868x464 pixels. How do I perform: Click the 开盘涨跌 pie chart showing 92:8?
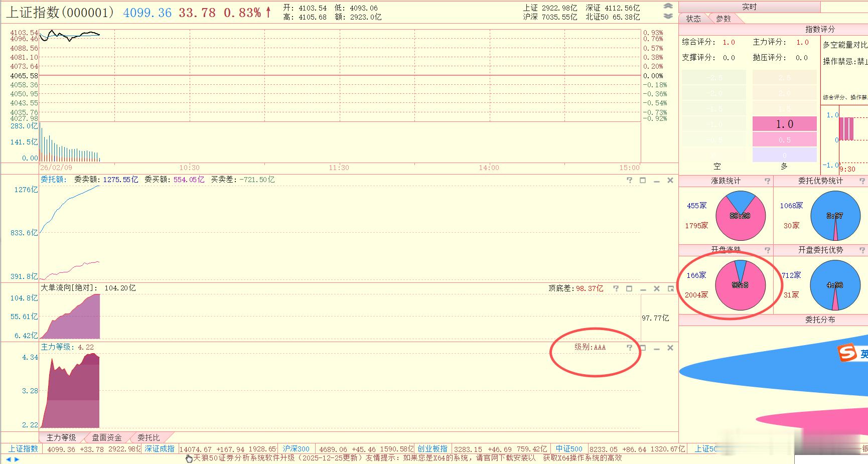point(740,285)
